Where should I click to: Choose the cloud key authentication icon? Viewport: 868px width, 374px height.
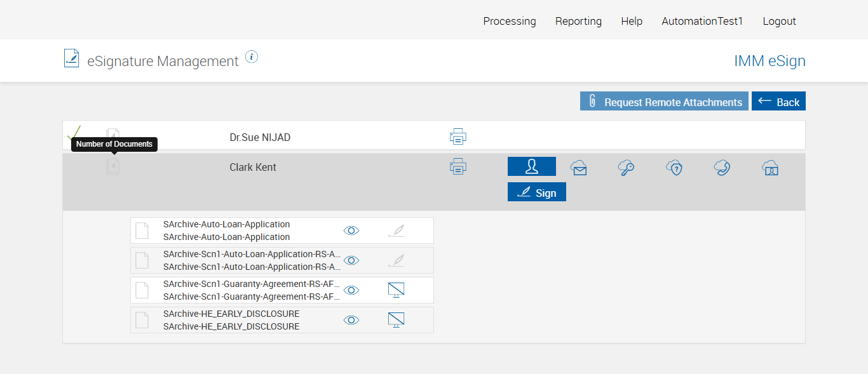coord(627,167)
